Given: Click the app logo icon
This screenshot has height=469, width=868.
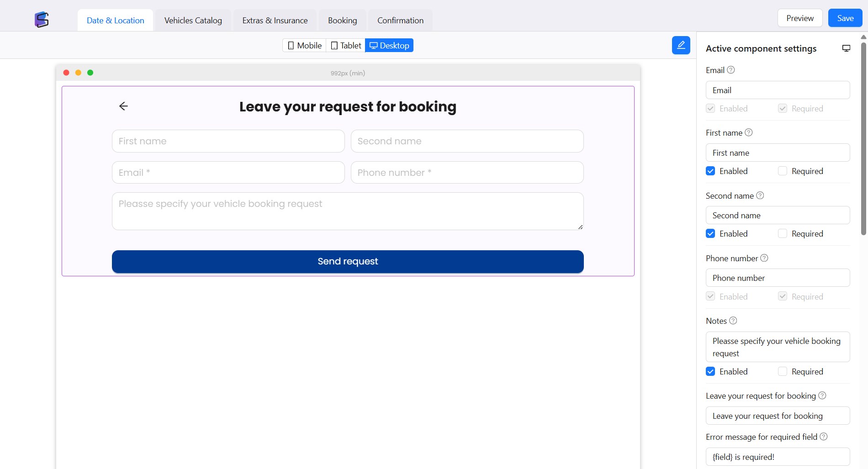Looking at the screenshot, I should [x=42, y=19].
